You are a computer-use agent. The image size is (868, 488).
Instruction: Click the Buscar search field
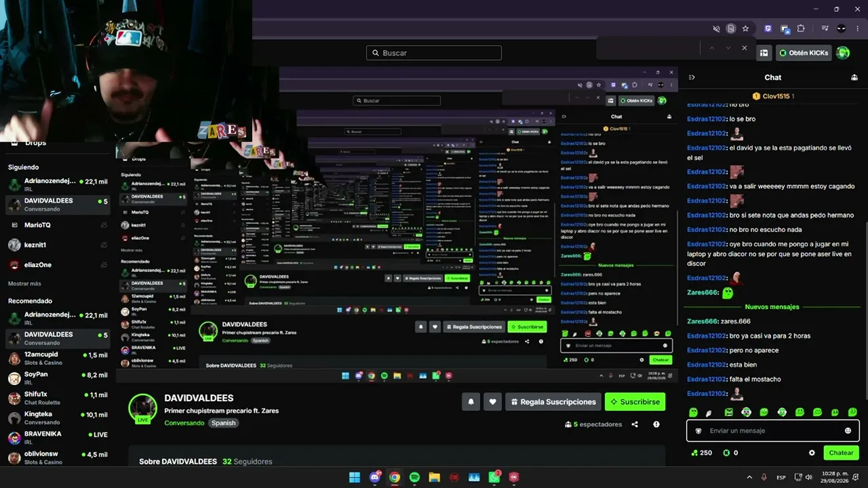(x=434, y=53)
